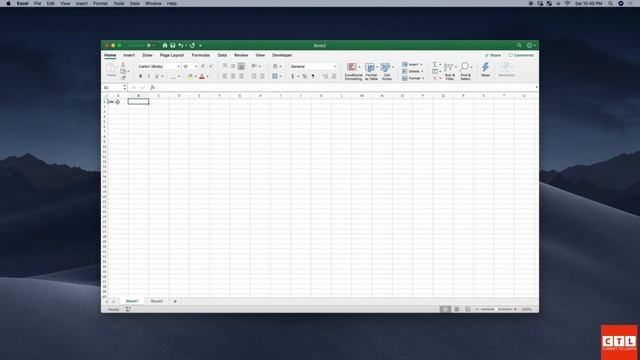Click the AutoSum sigma icon
The image size is (640, 360).
435,64
